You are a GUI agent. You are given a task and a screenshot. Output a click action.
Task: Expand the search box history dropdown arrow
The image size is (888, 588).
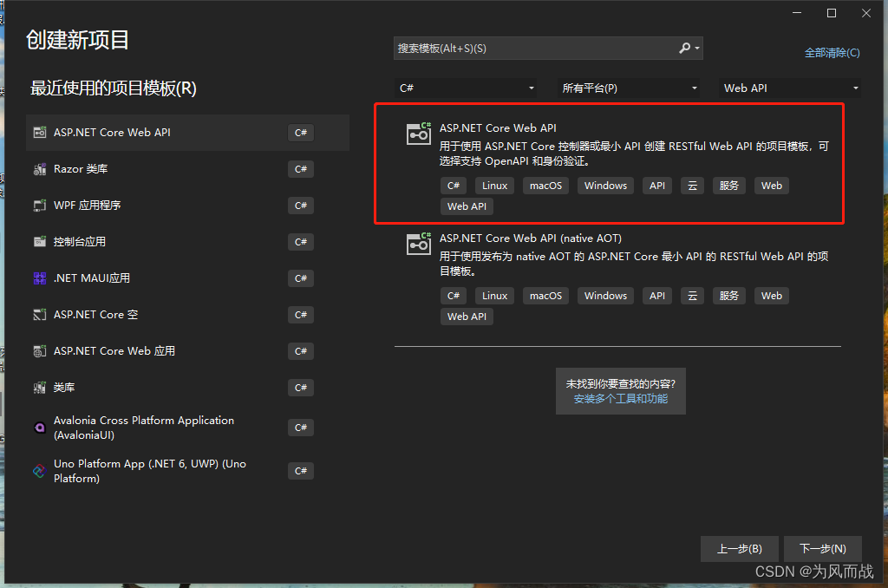696,49
